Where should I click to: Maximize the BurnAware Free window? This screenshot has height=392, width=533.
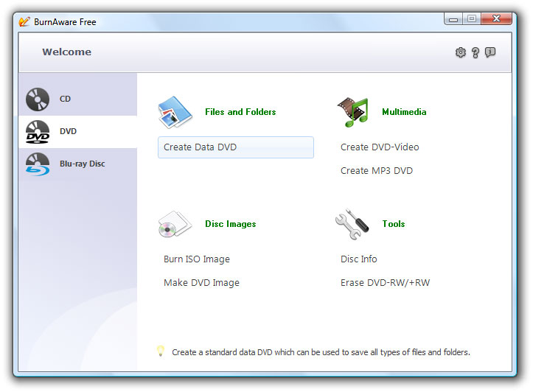[x=472, y=18]
